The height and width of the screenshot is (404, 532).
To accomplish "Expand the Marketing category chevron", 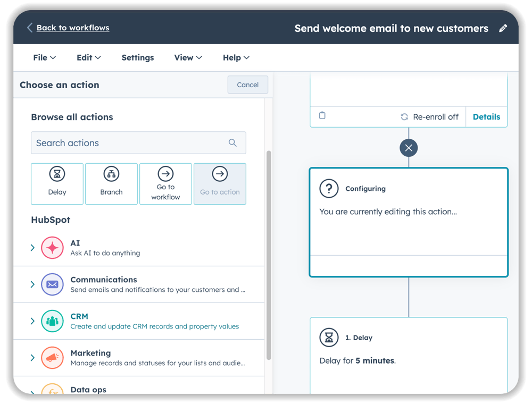I will tap(32, 358).
